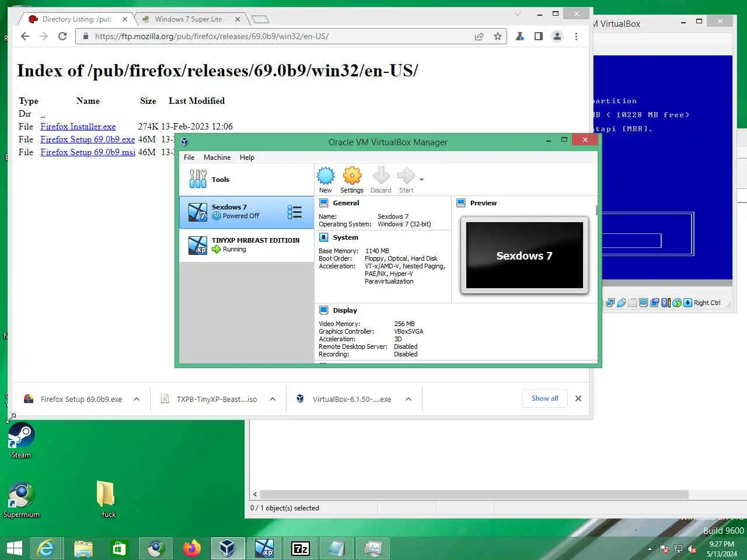Expand options for VirtualBox-6.1.50 exe download
Viewport: 747px width, 560px height.
pos(409,399)
